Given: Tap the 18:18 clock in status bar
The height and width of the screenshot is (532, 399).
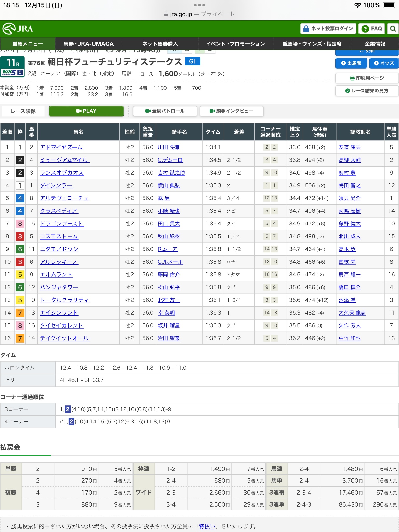Looking at the screenshot, I should [x=11, y=5].
